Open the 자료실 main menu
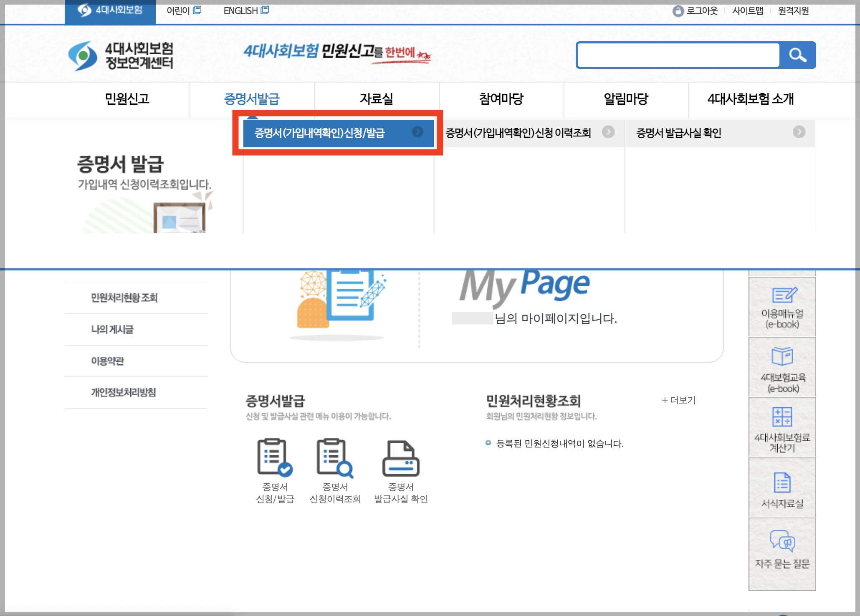 click(x=376, y=99)
